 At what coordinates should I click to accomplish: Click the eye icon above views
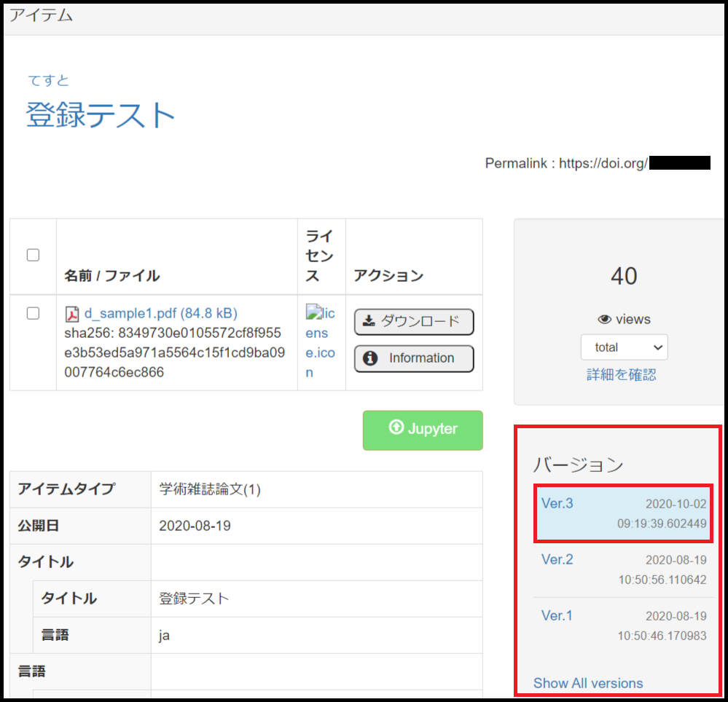604,319
